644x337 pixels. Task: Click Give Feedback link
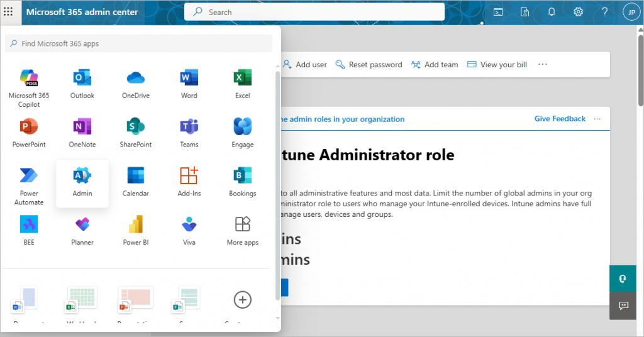[x=560, y=119]
